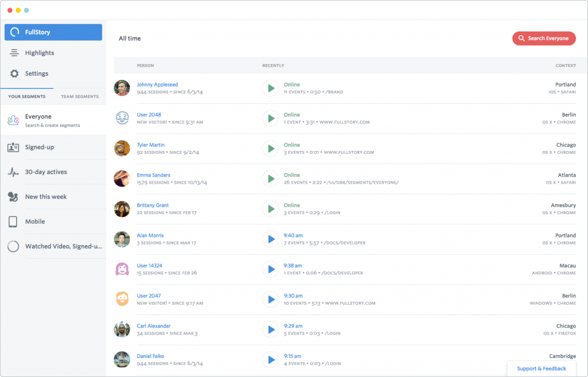Click the Everyone segment people icon
The width and height of the screenshot is (588, 377).
[x=13, y=119]
